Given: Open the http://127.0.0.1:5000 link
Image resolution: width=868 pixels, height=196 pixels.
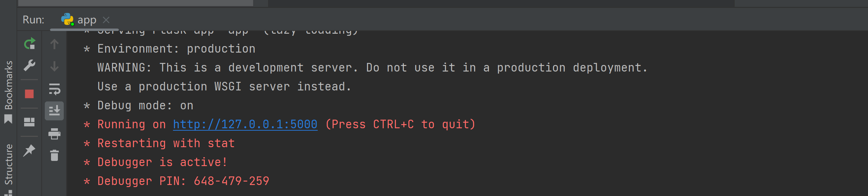Looking at the screenshot, I should tap(245, 124).
